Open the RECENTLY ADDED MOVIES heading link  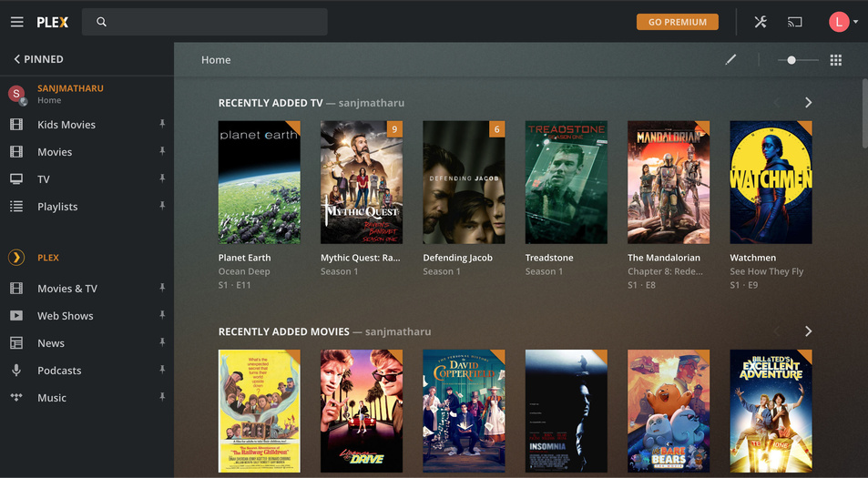[283, 331]
